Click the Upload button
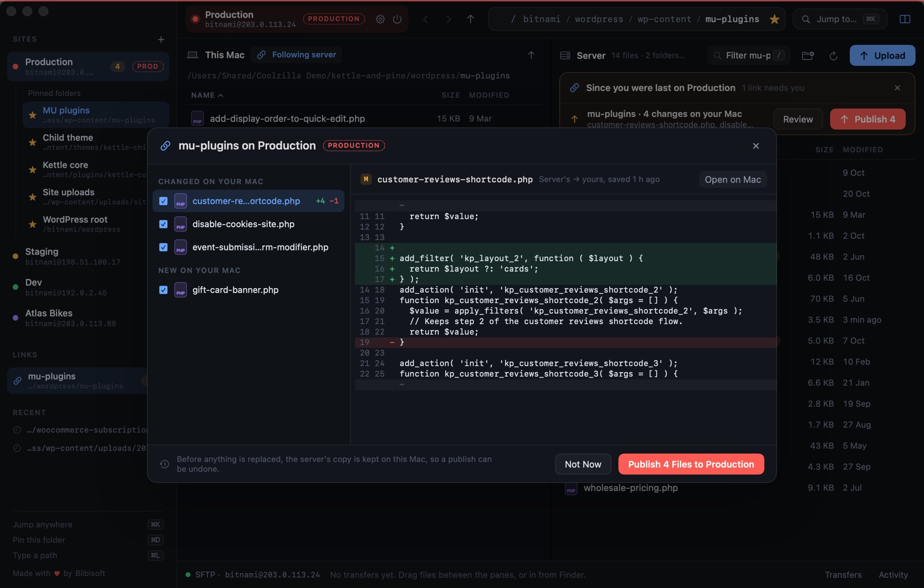Image resolution: width=924 pixels, height=588 pixels. [882, 56]
